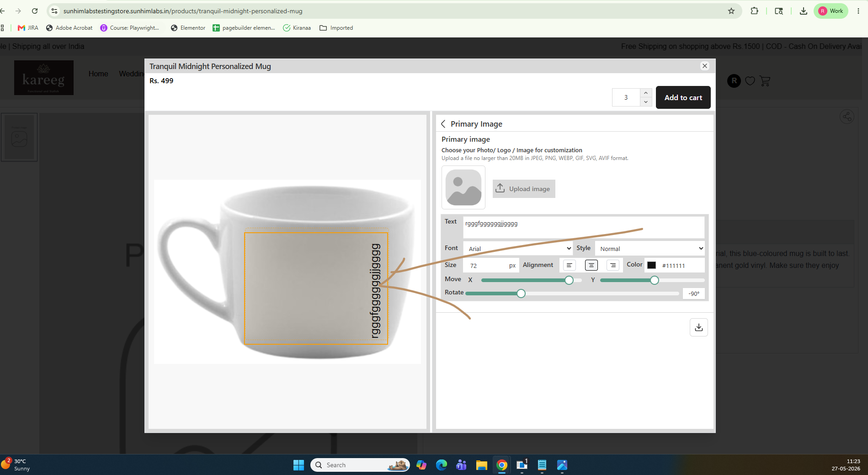Switch to Google Chrome in the taskbar
Viewport: 868px width, 475px height.
(501, 465)
